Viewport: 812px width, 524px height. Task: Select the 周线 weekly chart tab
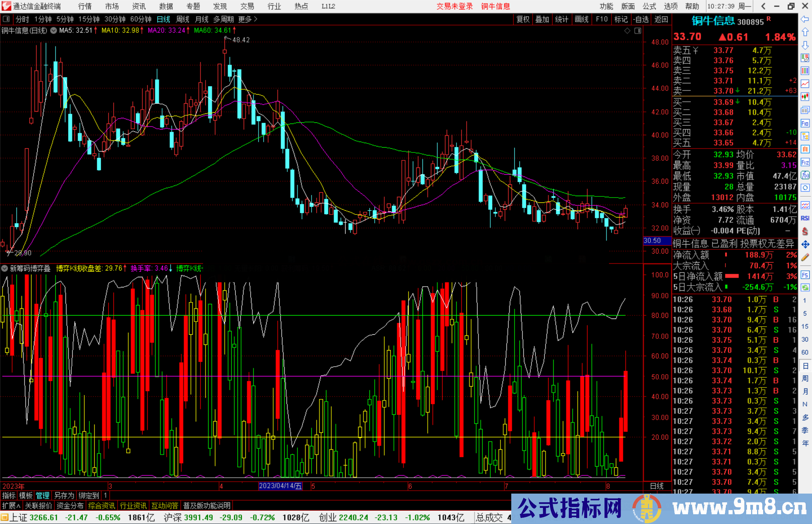tap(183, 19)
